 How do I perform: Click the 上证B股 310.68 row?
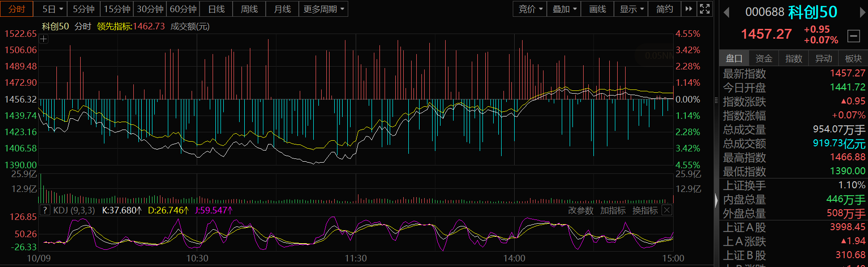tap(794, 255)
